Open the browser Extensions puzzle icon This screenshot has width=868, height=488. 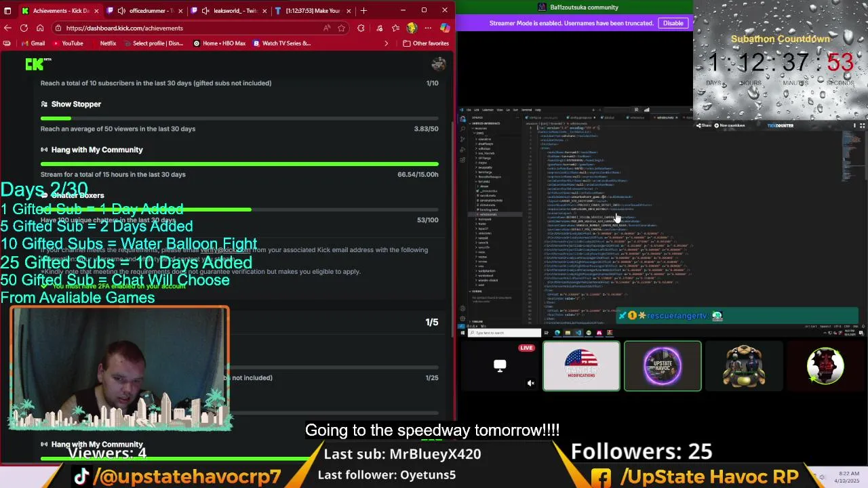tap(361, 28)
